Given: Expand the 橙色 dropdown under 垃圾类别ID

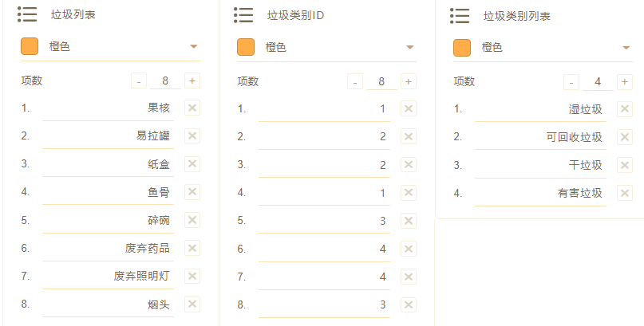Looking at the screenshot, I should click(x=409, y=47).
